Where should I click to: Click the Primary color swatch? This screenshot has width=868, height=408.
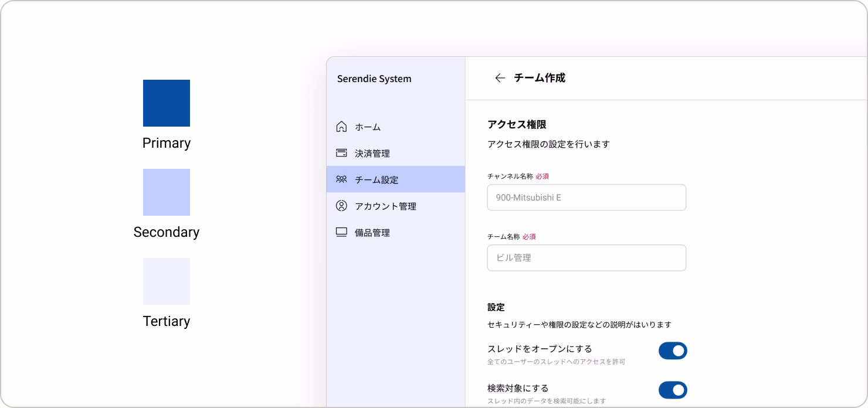click(x=167, y=103)
